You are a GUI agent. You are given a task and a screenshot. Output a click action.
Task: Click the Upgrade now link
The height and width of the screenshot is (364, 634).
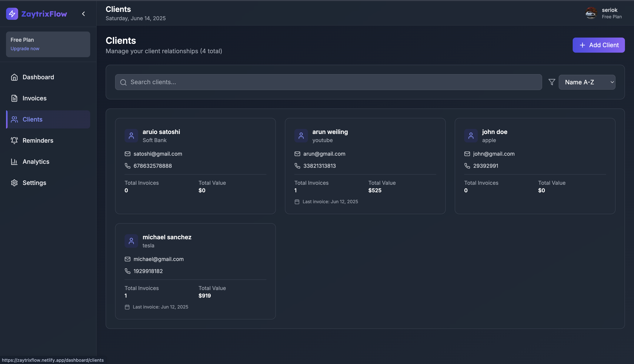coord(25,48)
